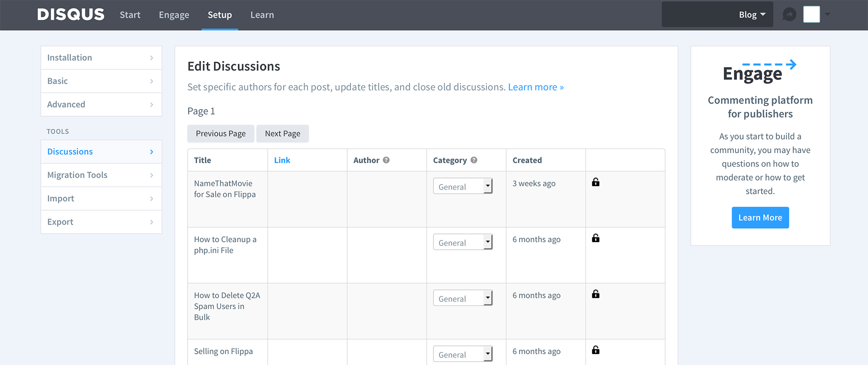
Task: Select the Setup tab
Action: pyautogui.click(x=220, y=15)
